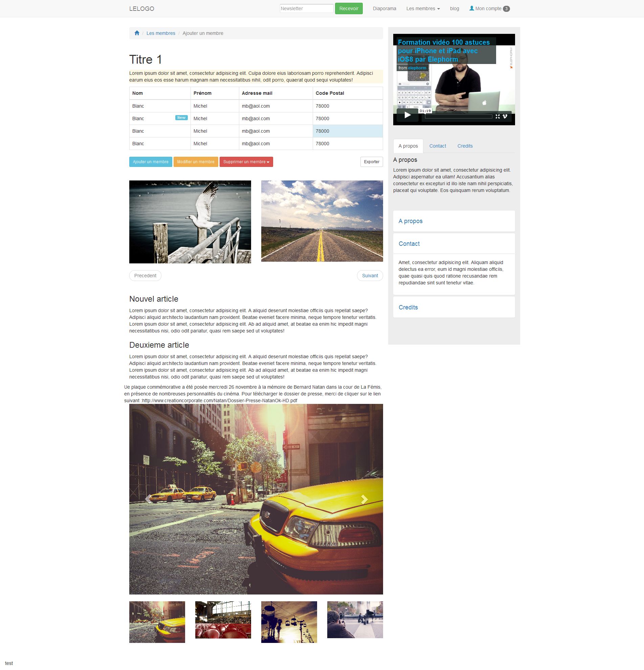Click the notification badge 3
Viewport: 644px width, 670px height.
click(x=506, y=8)
